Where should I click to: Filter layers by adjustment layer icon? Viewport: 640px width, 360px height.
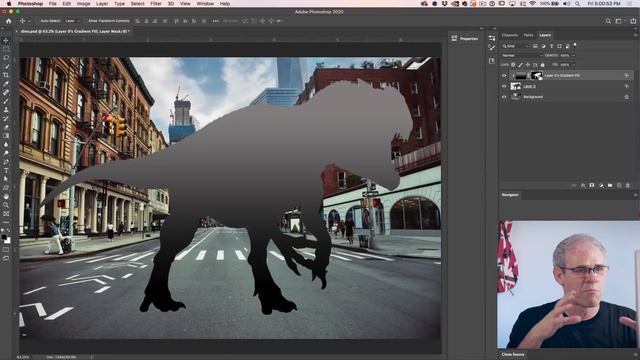[x=544, y=46]
